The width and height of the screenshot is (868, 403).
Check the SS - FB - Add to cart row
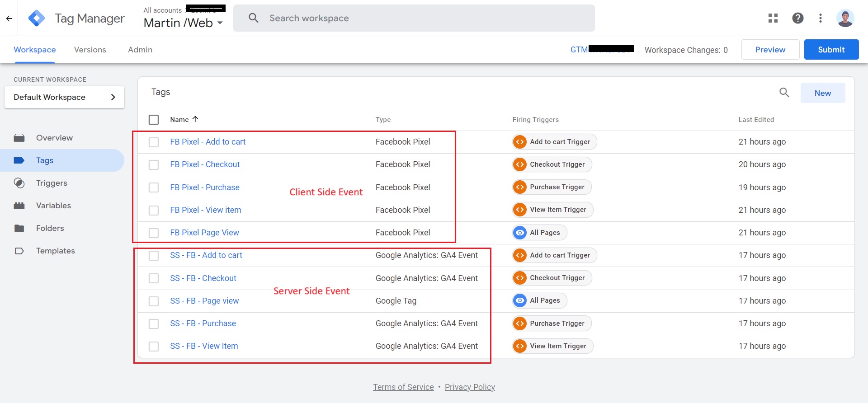[x=154, y=256]
